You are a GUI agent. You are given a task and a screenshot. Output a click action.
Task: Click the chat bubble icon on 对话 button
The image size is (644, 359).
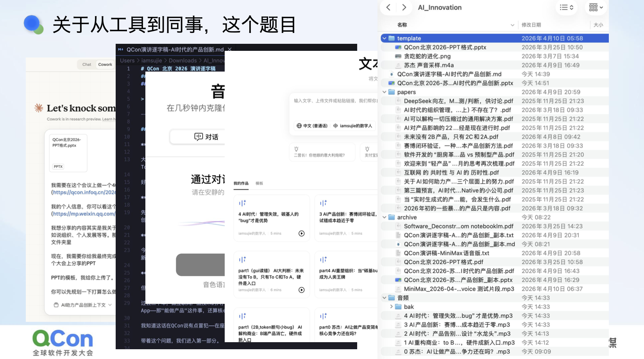[x=199, y=136]
